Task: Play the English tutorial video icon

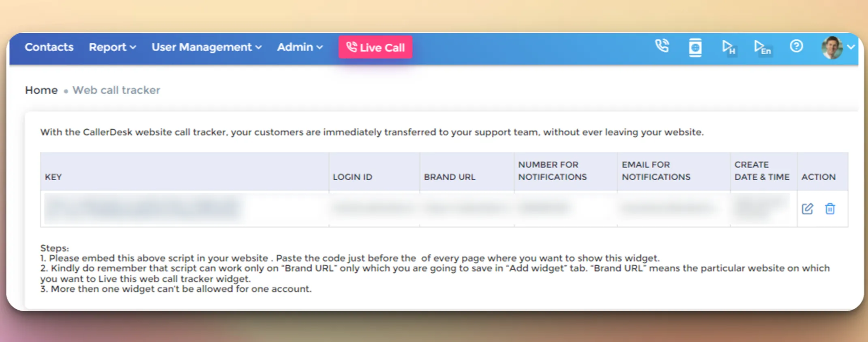Action: (762, 47)
